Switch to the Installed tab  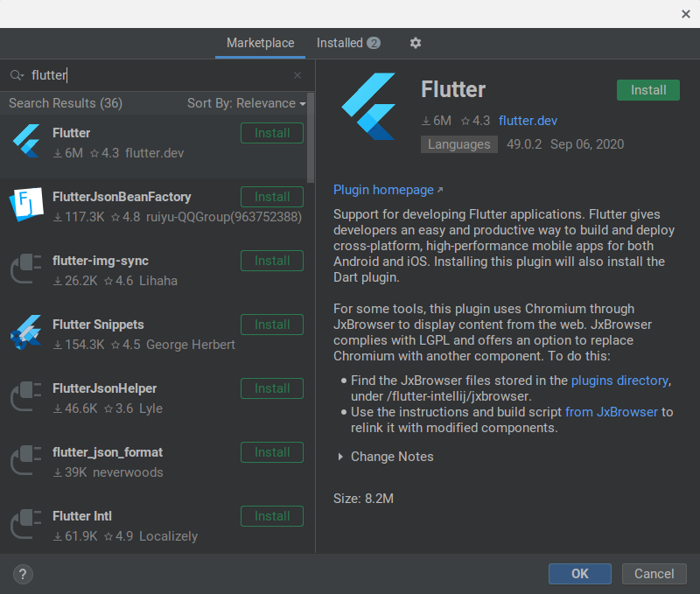pyautogui.click(x=348, y=43)
